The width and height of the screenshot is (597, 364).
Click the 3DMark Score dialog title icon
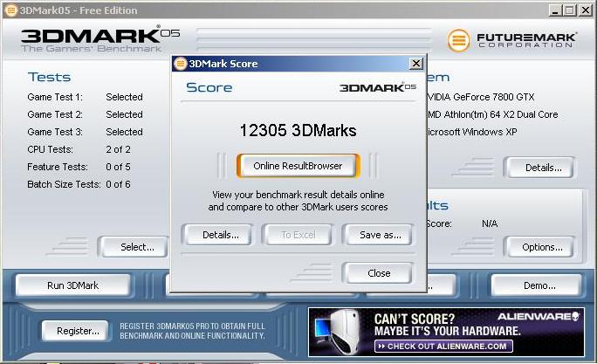click(180, 64)
